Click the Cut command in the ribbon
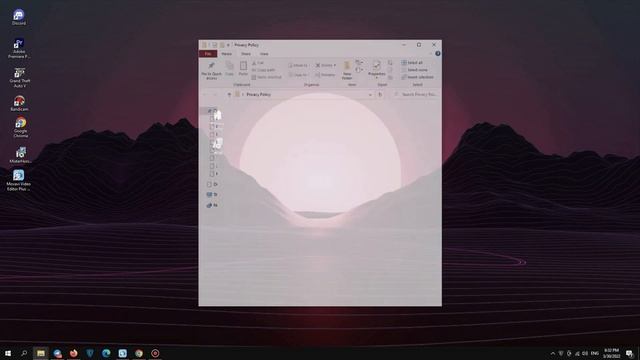 tap(258, 63)
